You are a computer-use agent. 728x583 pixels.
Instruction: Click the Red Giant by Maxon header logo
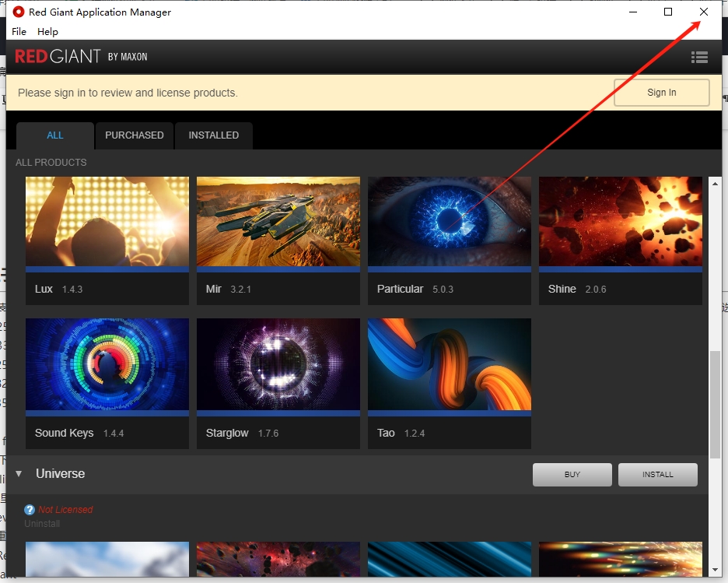[x=81, y=57]
